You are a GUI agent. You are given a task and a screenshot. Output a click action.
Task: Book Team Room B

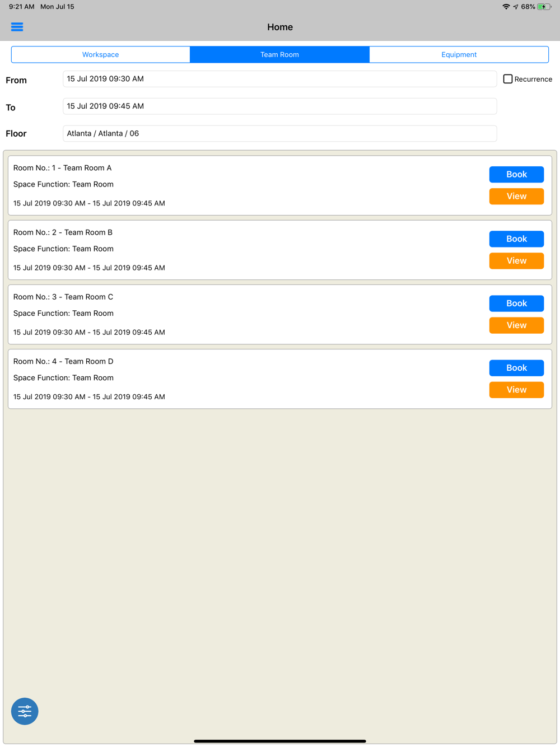(x=516, y=239)
